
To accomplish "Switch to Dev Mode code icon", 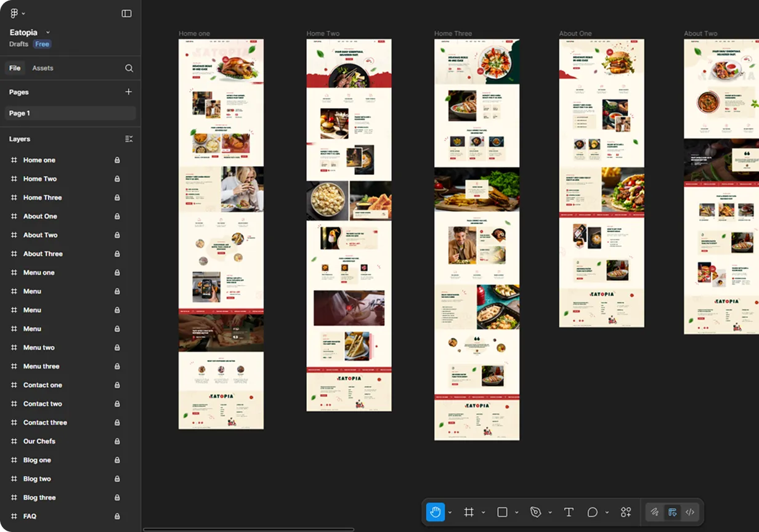I will (x=690, y=512).
